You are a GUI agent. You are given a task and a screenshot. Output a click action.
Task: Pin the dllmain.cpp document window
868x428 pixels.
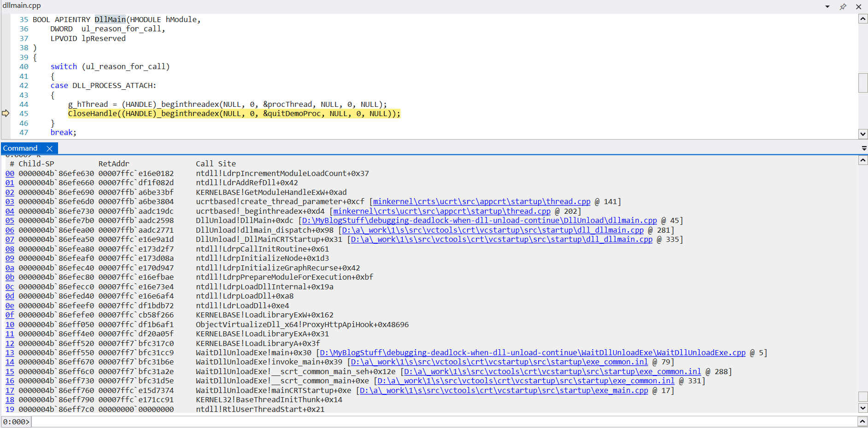(843, 6)
